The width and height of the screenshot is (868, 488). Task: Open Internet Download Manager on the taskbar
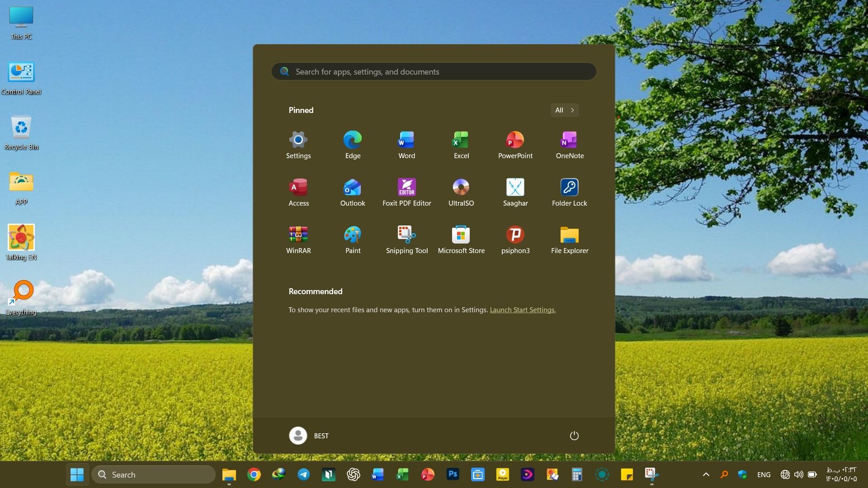(279, 474)
